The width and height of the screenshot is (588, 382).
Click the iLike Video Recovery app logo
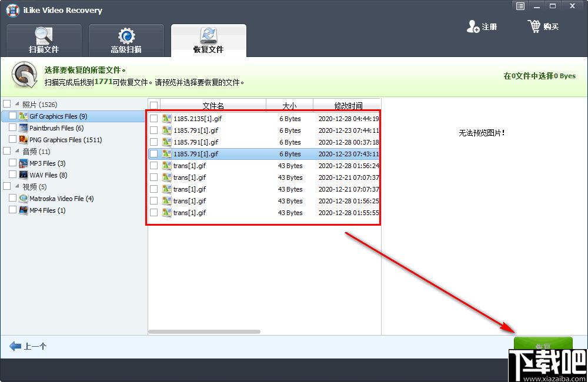[x=13, y=10]
